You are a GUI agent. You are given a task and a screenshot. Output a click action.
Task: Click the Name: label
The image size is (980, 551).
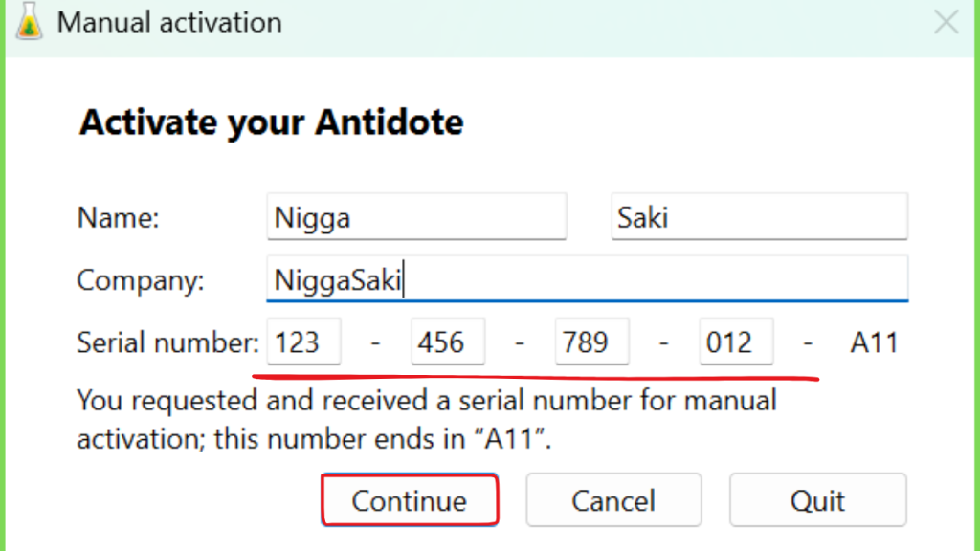click(x=118, y=218)
